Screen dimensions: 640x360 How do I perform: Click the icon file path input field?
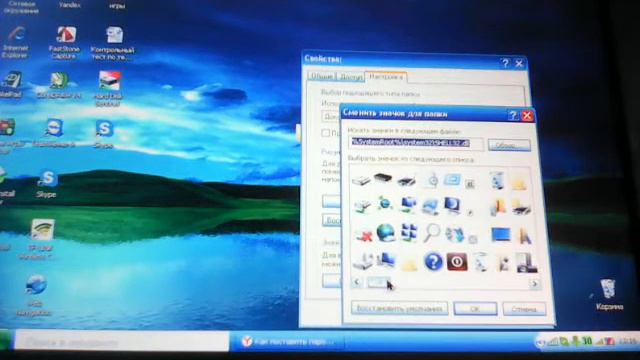click(417, 143)
